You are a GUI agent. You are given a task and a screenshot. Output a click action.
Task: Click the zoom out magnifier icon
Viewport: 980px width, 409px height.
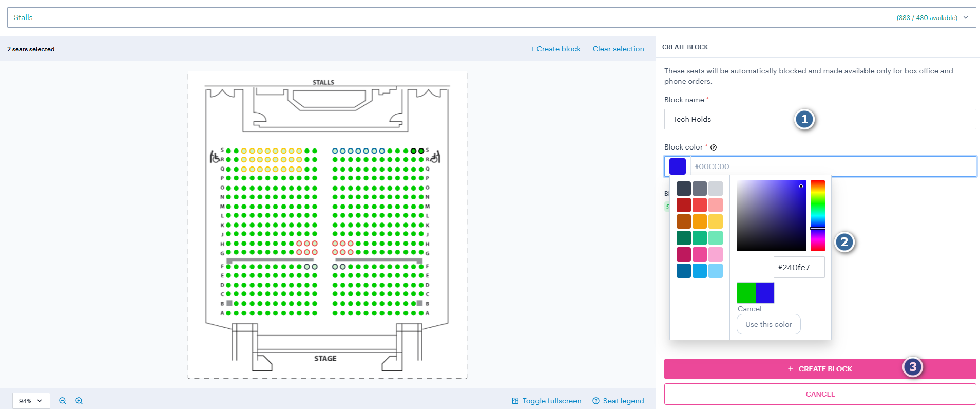coord(63,401)
